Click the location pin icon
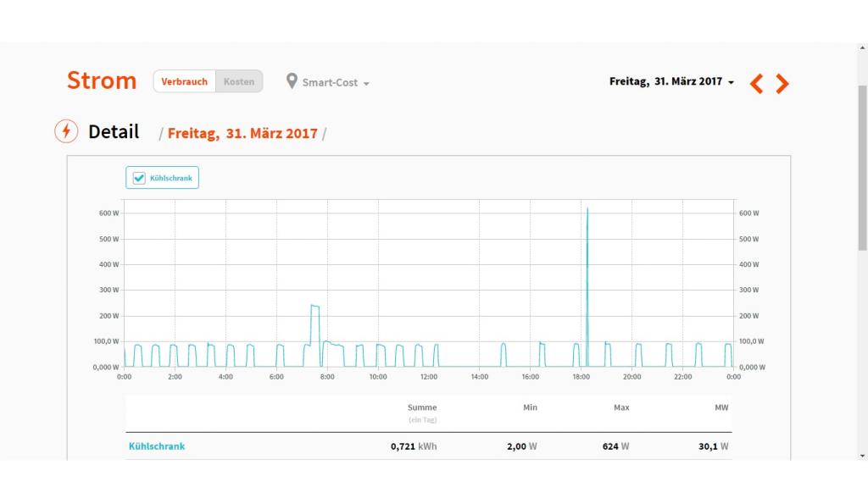868x487 pixels. (x=292, y=81)
